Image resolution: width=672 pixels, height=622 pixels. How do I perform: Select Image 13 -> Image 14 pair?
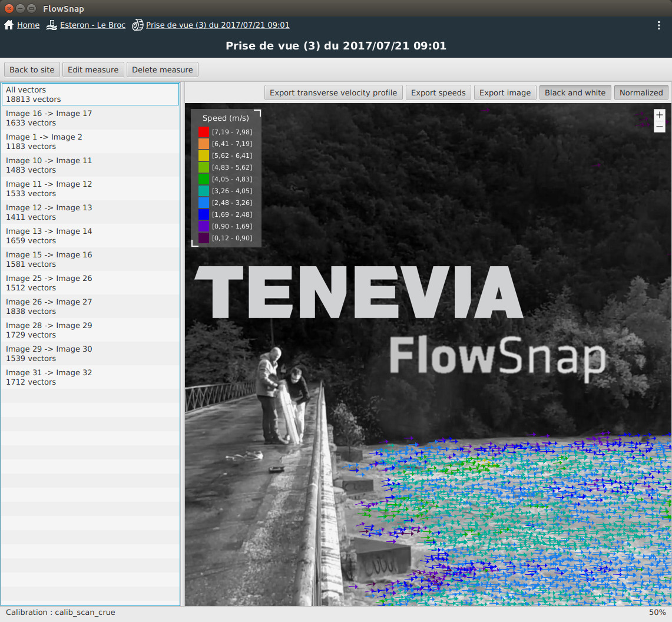[x=90, y=236]
